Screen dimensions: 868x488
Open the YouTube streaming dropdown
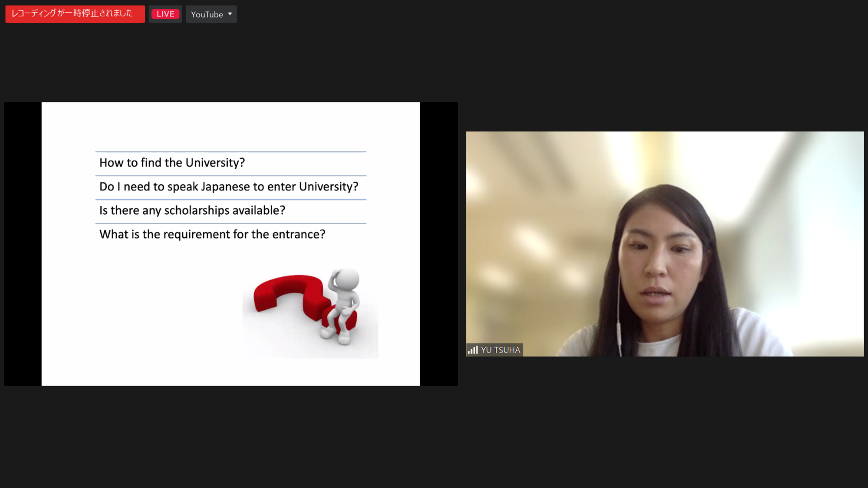[211, 14]
